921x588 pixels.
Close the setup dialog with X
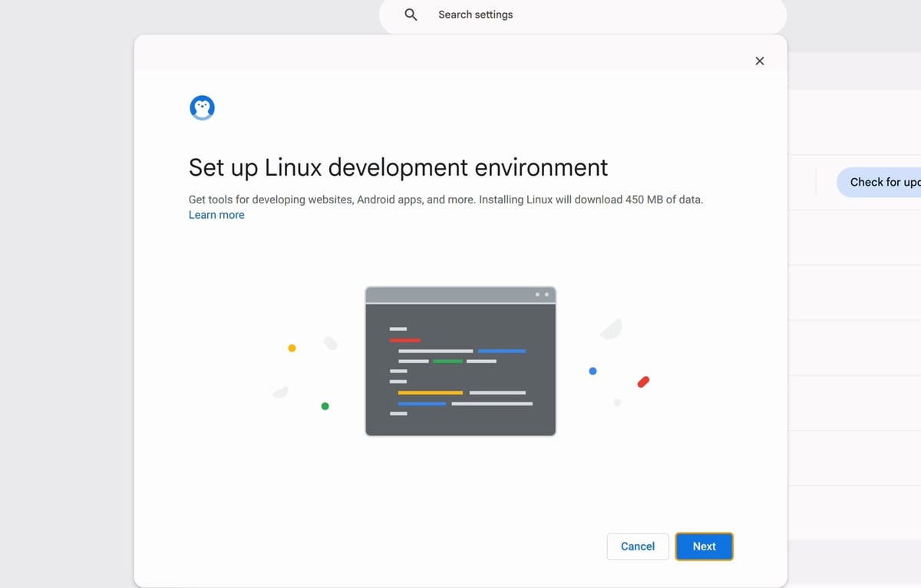[x=760, y=61]
